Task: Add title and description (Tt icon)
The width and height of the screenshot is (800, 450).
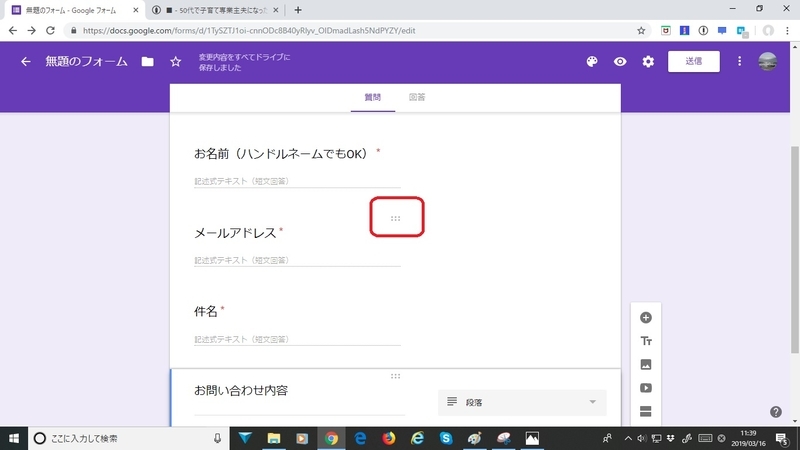Action: [645, 341]
